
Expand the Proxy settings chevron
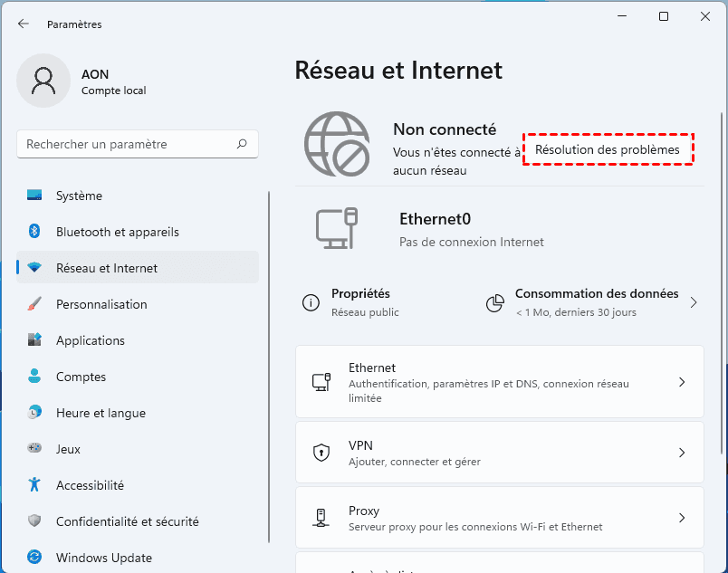point(682,518)
